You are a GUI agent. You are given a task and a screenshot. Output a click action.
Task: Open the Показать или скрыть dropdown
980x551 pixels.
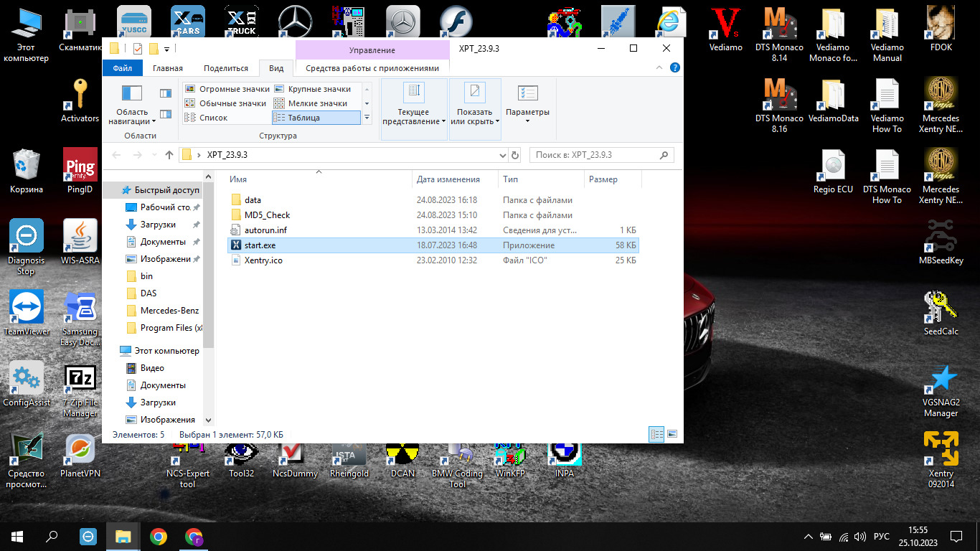(x=474, y=117)
